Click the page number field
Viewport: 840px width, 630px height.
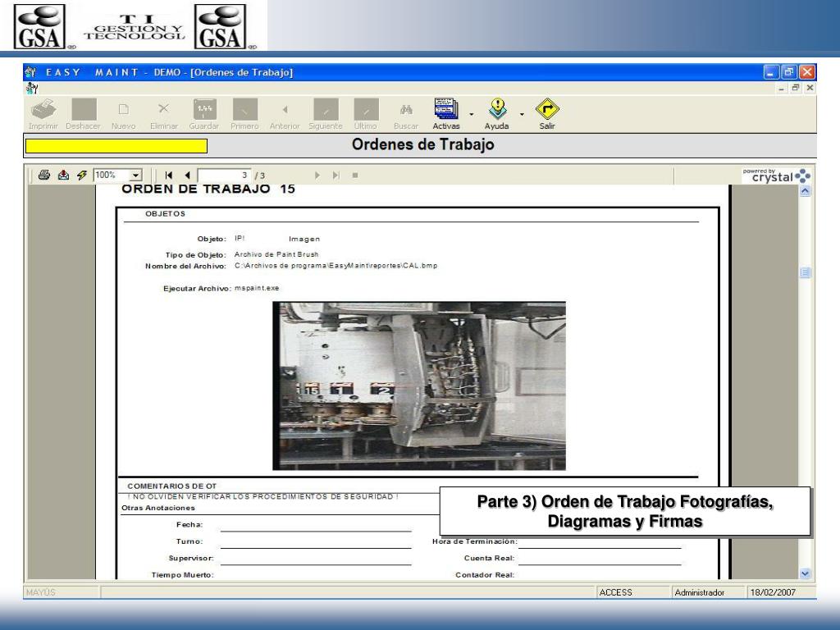tap(224, 176)
